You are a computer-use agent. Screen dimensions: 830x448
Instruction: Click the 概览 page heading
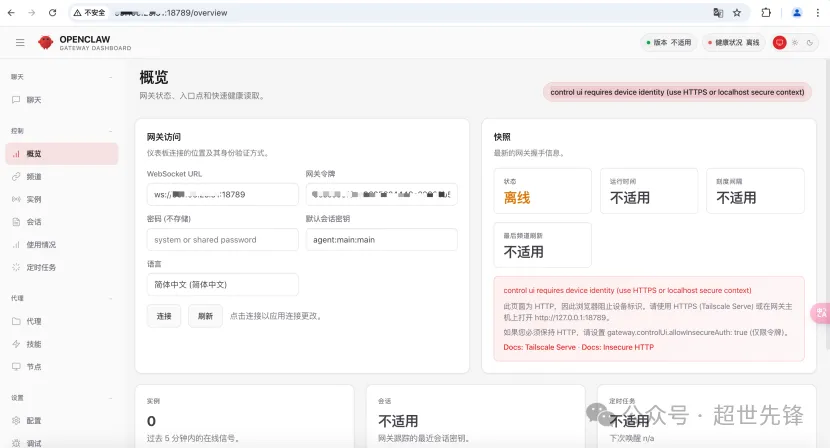[x=154, y=77]
